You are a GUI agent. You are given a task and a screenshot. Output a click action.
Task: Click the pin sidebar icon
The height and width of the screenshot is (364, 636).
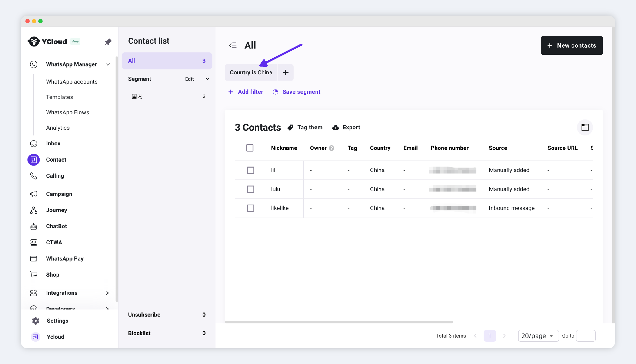pos(108,42)
